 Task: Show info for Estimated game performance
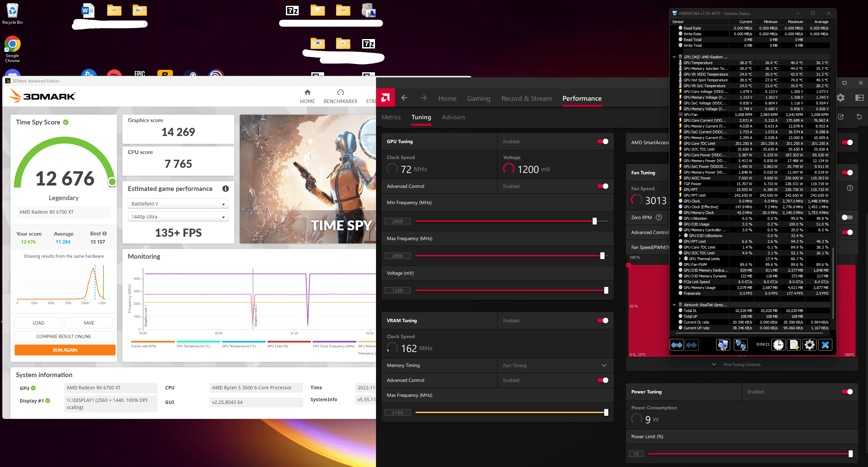coord(225,189)
